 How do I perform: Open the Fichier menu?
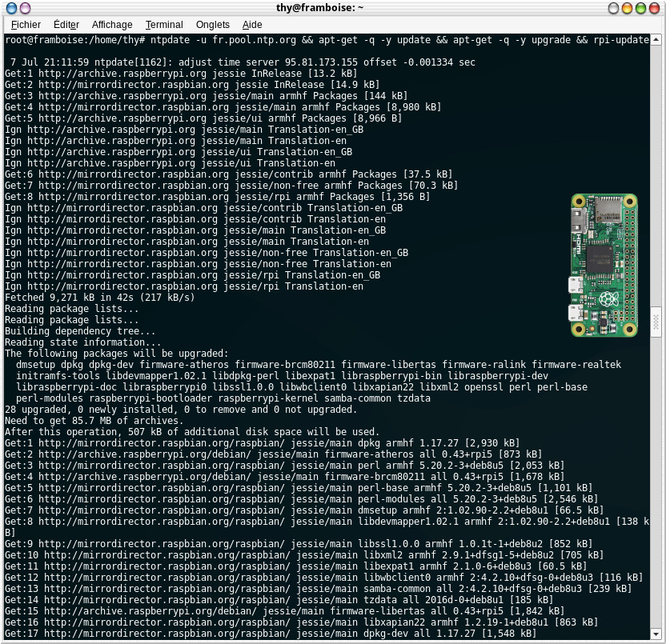(27, 25)
